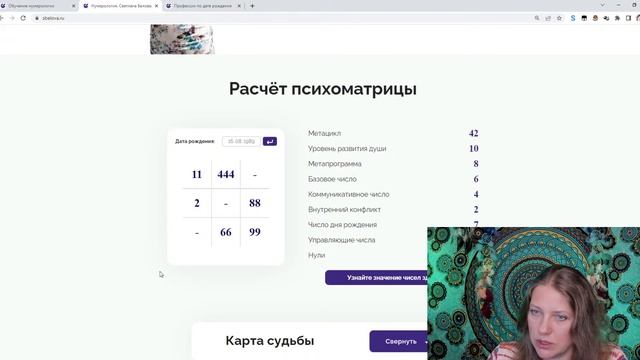Viewport: 640px width, 360px height.
Task: Open the black-and-white extension icon next to S
Action: pyautogui.click(x=584, y=18)
